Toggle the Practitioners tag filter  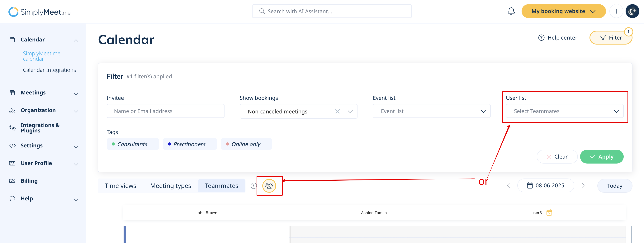point(190,144)
